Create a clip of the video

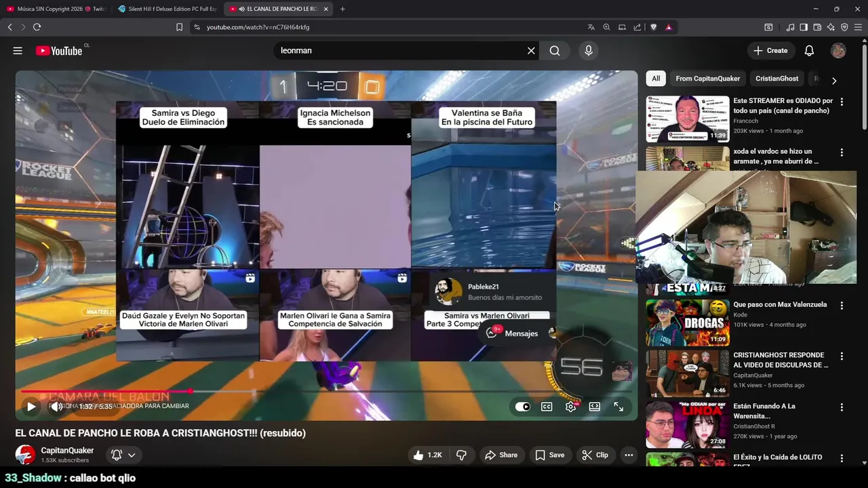pos(595,455)
